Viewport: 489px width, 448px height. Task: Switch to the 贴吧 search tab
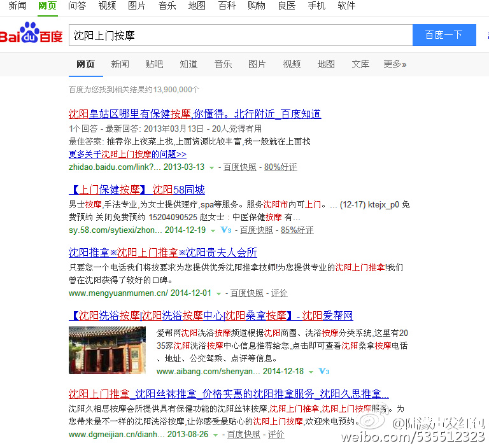click(x=154, y=64)
